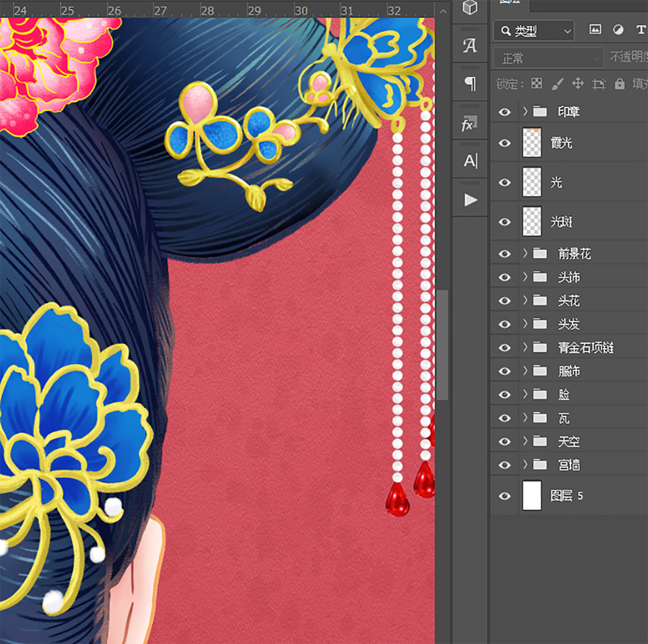Open the 3D panel cube icon
The width and height of the screenshot is (648, 644).
click(470, 7)
